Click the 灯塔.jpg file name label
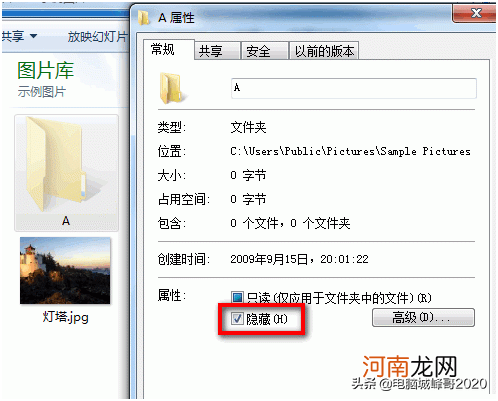498x401 pixels. 65,317
